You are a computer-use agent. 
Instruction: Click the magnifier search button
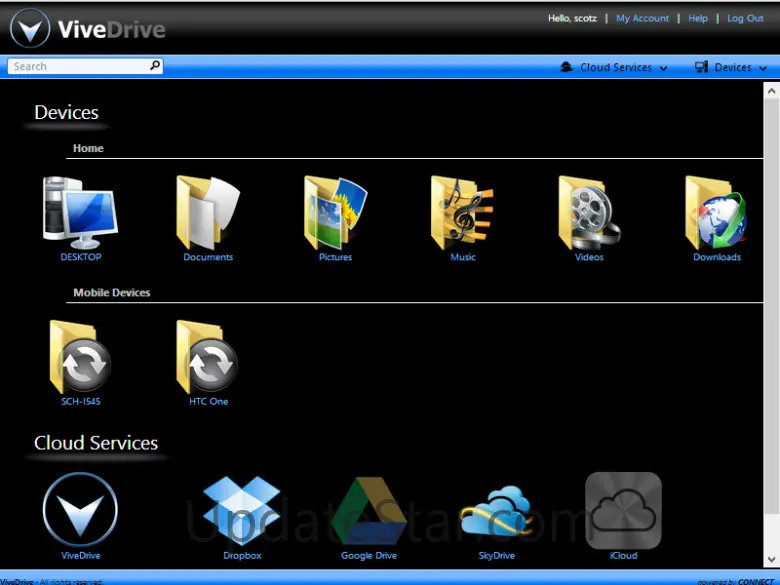pyautogui.click(x=155, y=66)
